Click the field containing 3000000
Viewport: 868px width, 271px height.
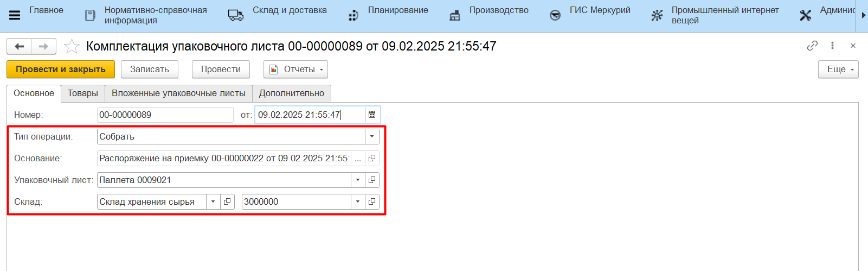tap(297, 202)
